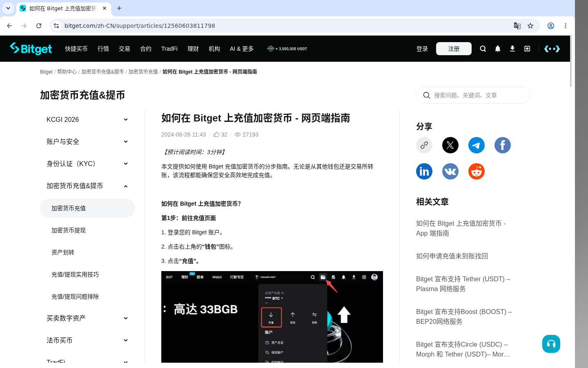Select 资产划转 sidebar item
This screenshot has width=588, height=368.
click(87, 252)
